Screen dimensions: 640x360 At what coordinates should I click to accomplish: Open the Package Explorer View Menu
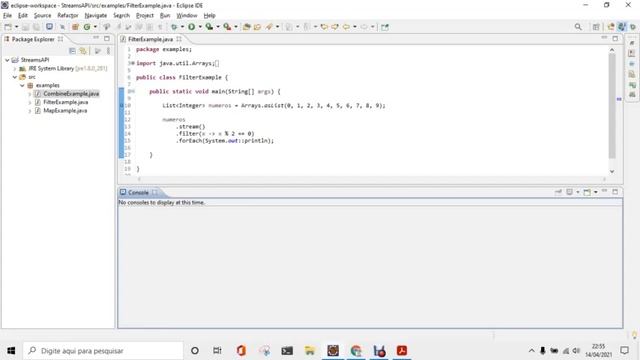[x=108, y=51]
